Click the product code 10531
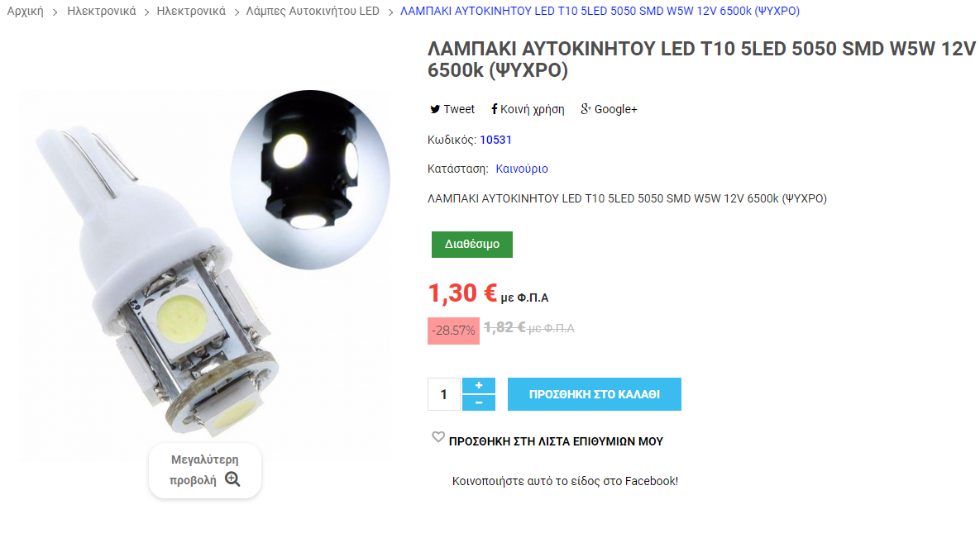 tap(495, 140)
